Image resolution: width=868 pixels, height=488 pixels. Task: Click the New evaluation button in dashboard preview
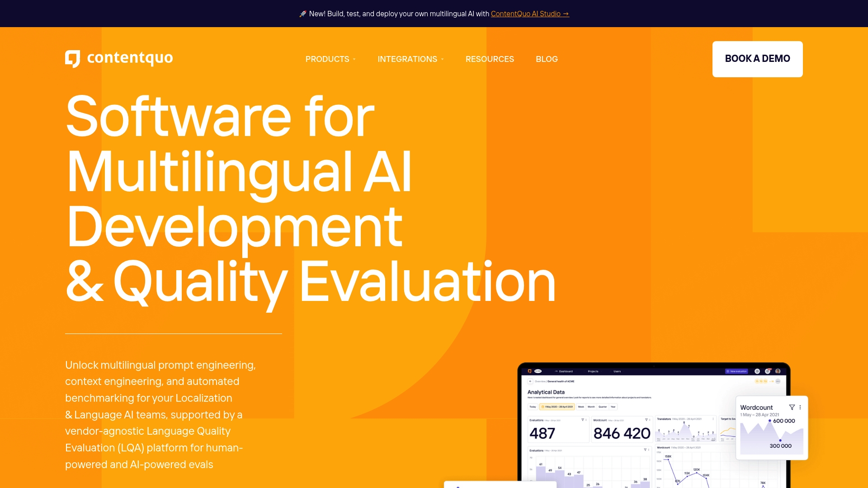point(736,371)
